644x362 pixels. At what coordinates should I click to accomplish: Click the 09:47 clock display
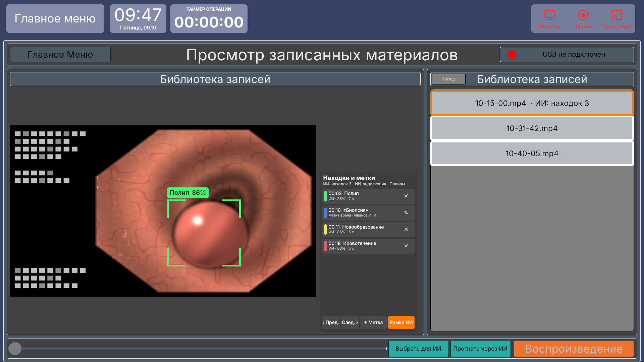138,18
